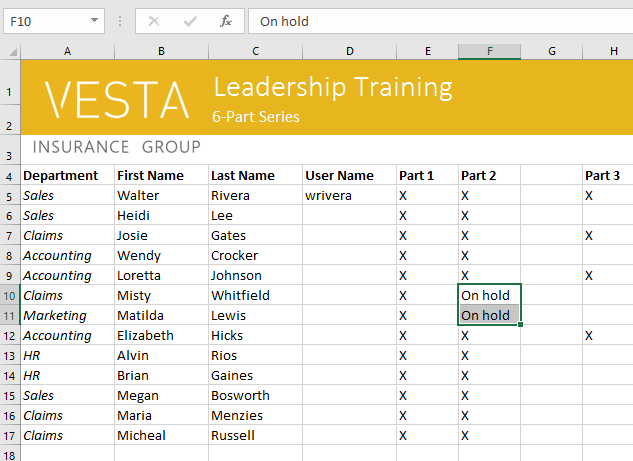Click the fill handle below the selected On hold cells
This screenshot has height=461, width=633.
click(x=521, y=325)
